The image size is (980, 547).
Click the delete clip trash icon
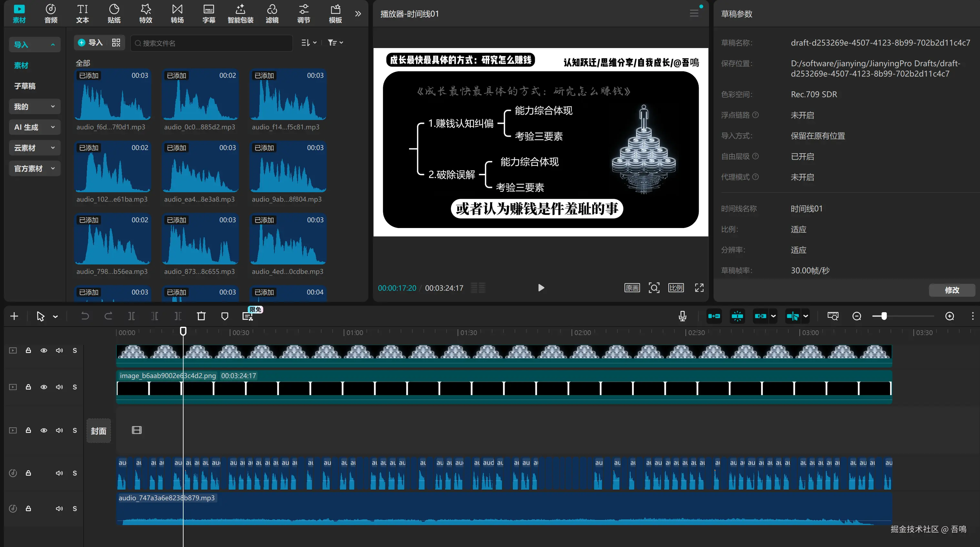pos(201,316)
